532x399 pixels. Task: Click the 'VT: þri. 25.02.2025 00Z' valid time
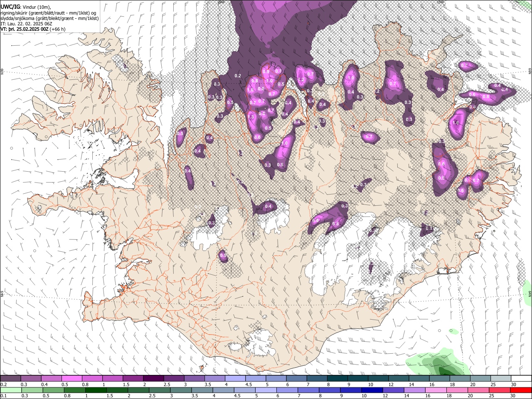tap(24, 29)
